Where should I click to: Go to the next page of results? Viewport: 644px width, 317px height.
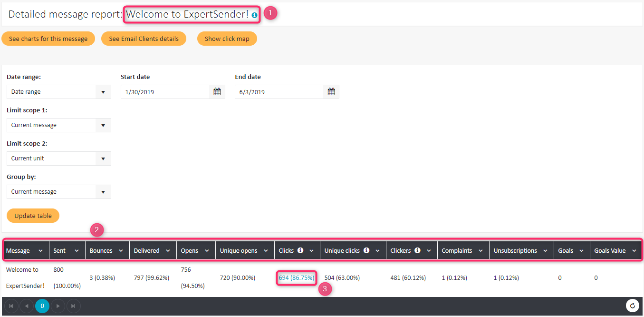(58, 306)
